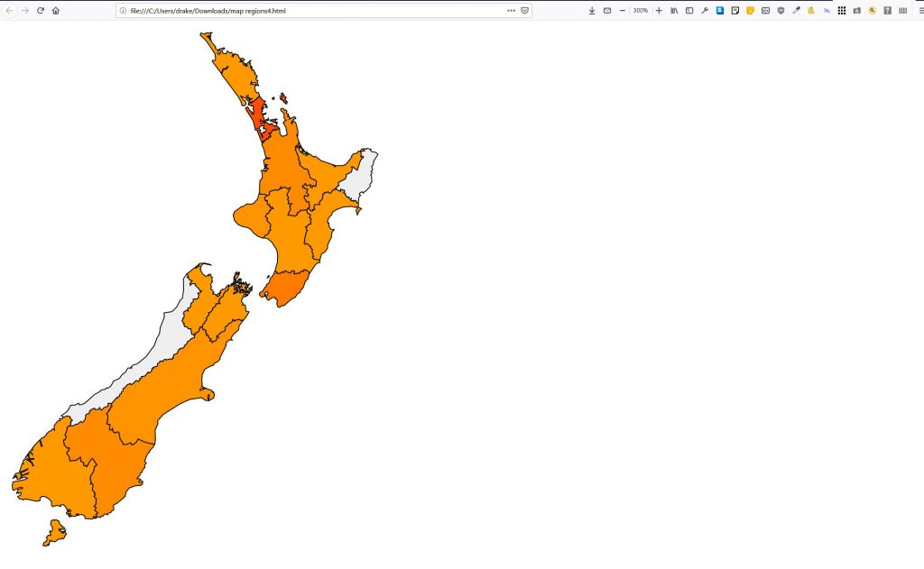The image size is (924, 569).
Task: Click the eyedropper color picker icon
Action: point(796,10)
